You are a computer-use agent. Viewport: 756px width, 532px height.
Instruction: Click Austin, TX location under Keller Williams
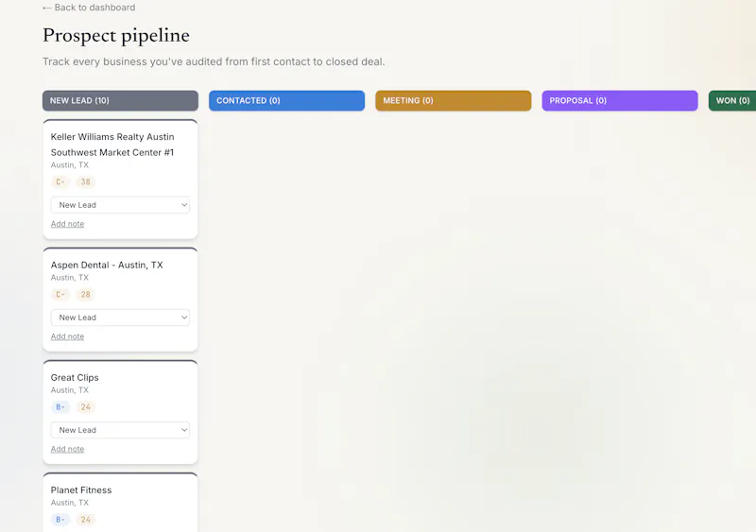70,165
